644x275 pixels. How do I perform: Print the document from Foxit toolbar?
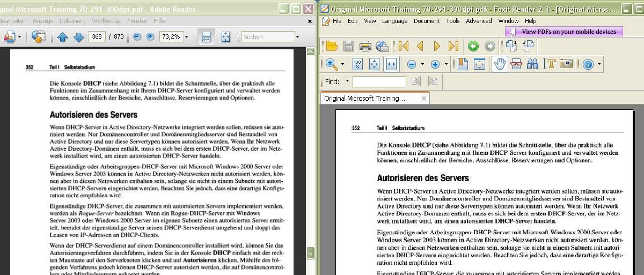click(x=365, y=46)
